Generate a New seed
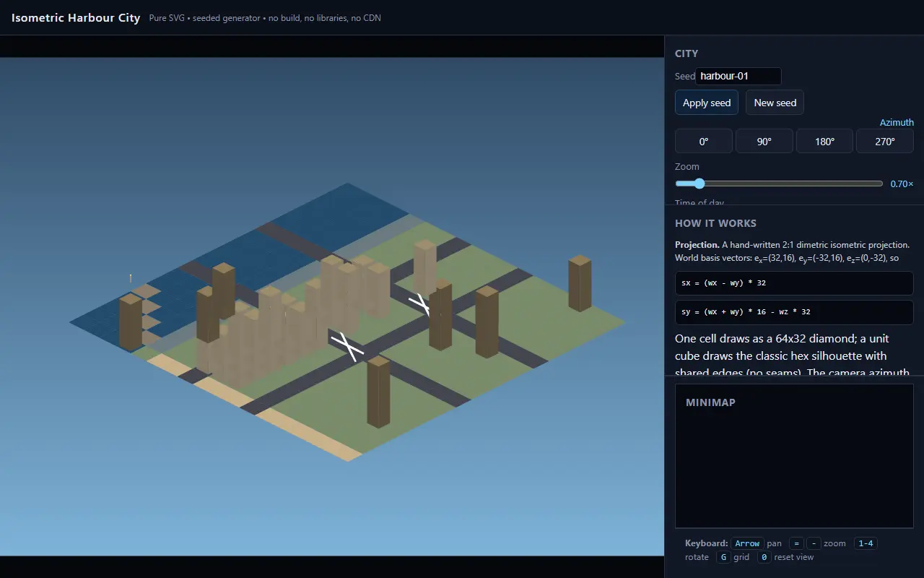This screenshot has height=578, width=924. click(x=775, y=103)
